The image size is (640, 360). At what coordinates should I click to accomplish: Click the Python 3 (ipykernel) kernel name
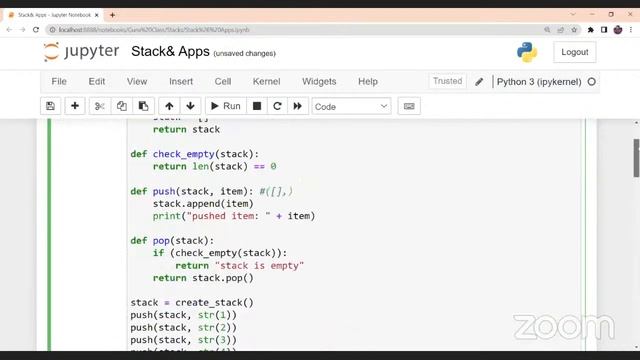click(539, 82)
